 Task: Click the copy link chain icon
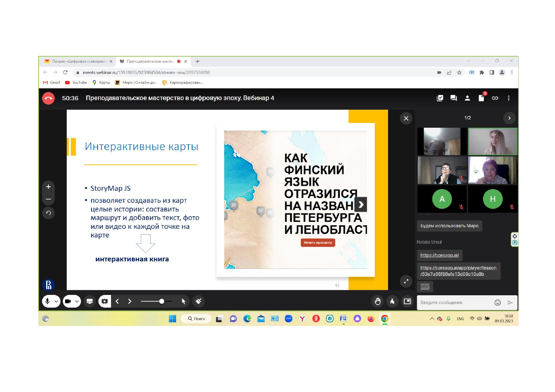495,98
